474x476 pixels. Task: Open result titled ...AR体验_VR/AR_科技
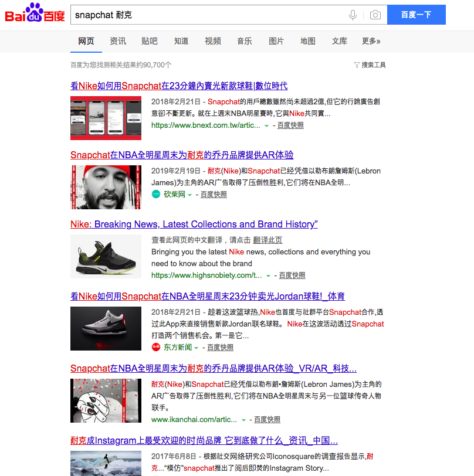(x=214, y=369)
